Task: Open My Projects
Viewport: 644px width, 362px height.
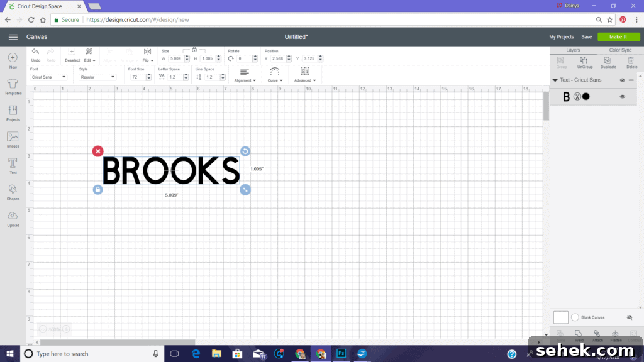Action: click(x=561, y=37)
